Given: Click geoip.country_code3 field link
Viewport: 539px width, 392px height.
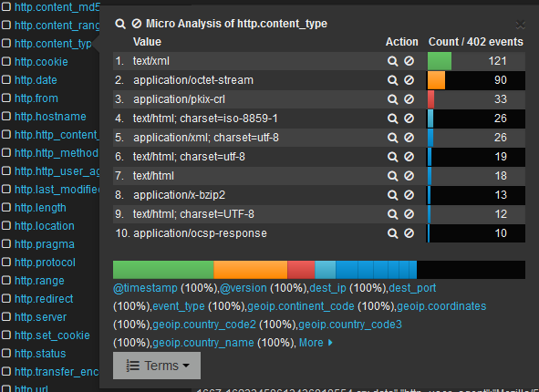Looking at the screenshot, I should (x=350, y=325).
